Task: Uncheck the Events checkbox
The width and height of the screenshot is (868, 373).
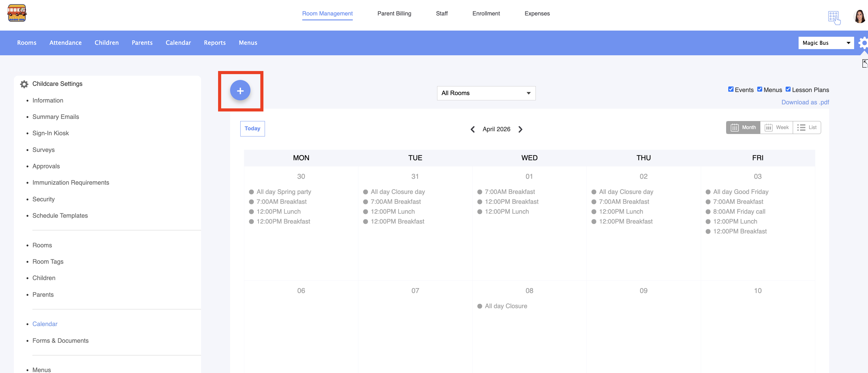Action: (x=730, y=89)
